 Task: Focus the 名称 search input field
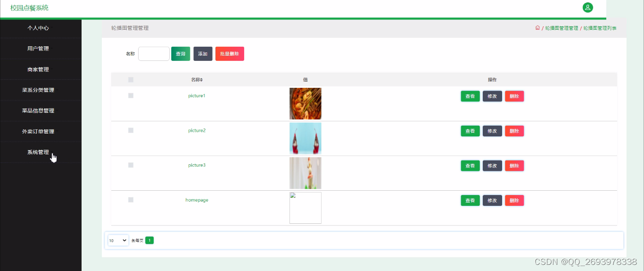coord(154,54)
